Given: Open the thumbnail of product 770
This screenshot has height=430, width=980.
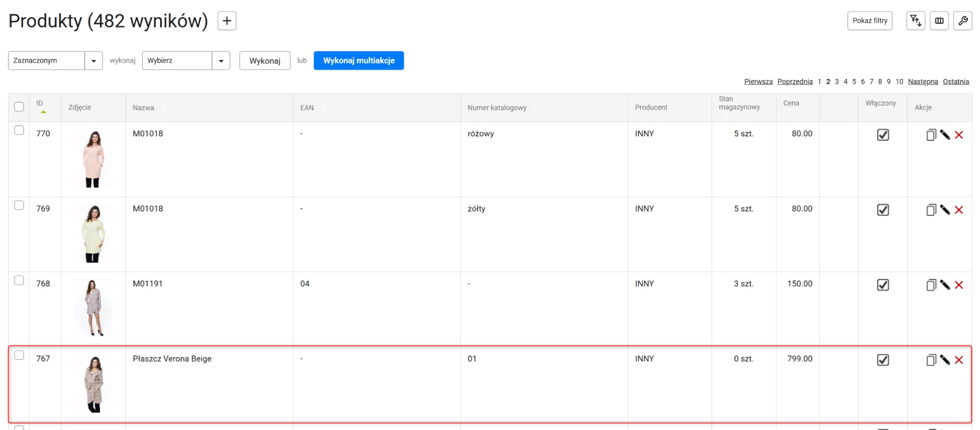Looking at the screenshot, I should point(93,159).
